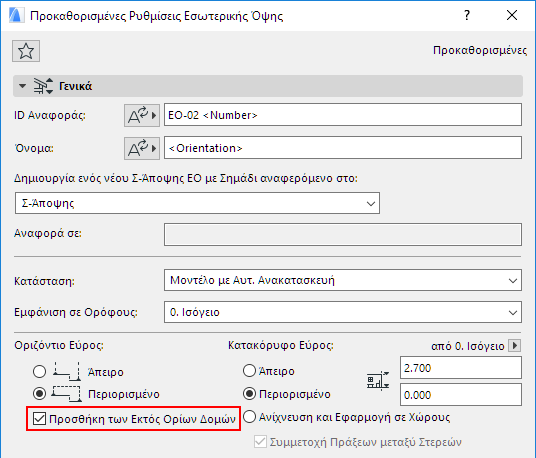The height and width of the screenshot is (458, 536).
Task: Click the vertical range elevation icon
Action: click(x=378, y=380)
